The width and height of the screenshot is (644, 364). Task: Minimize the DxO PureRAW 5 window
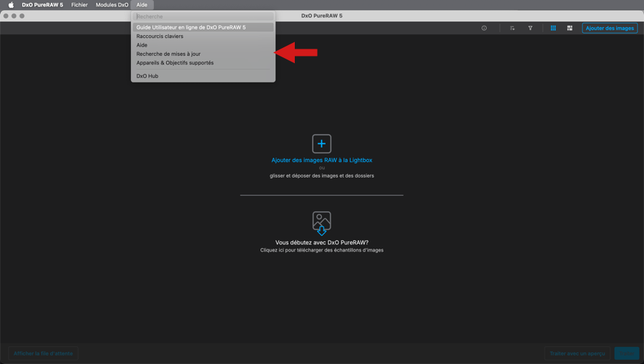point(14,16)
